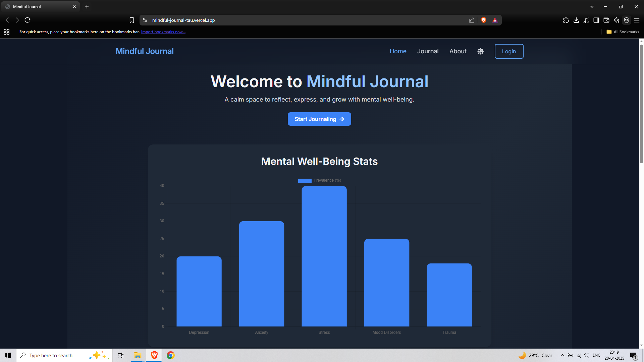
Task: Expand hidden system tray icons chevron
Action: pos(562,355)
